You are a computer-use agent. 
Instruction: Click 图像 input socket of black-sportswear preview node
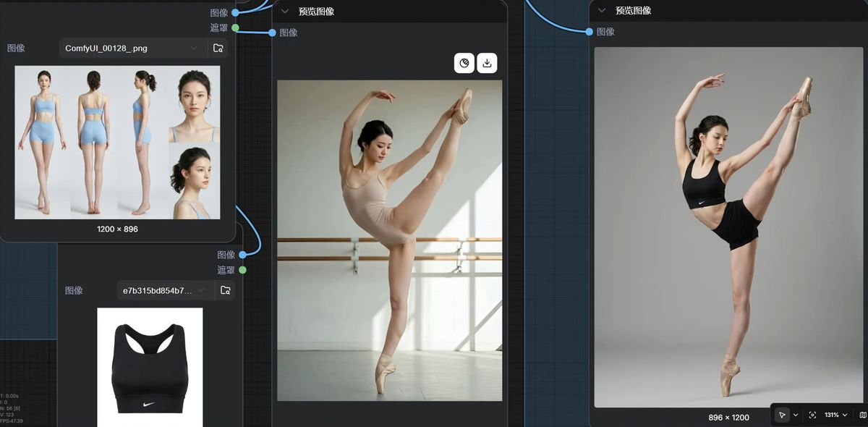pyautogui.click(x=590, y=31)
